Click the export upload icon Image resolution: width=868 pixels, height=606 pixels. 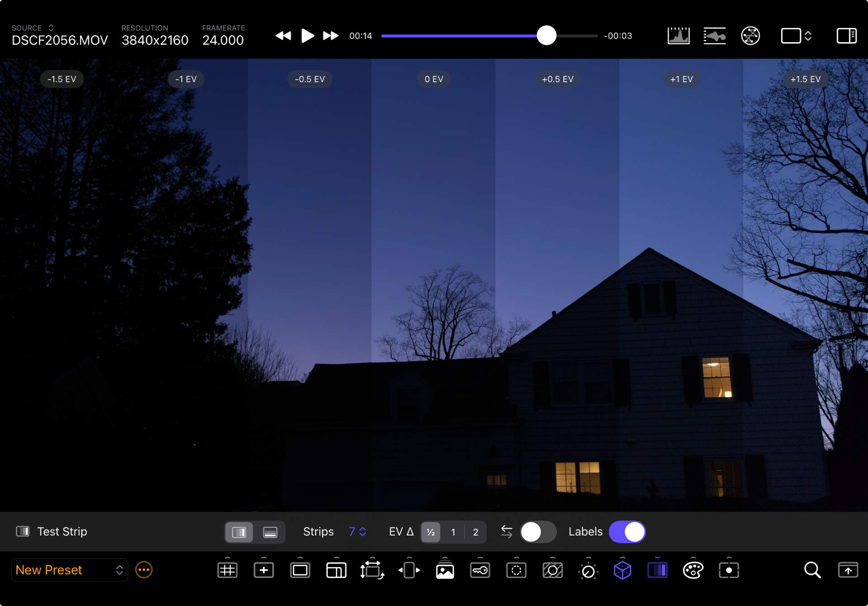pyautogui.click(x=848, y=570)
